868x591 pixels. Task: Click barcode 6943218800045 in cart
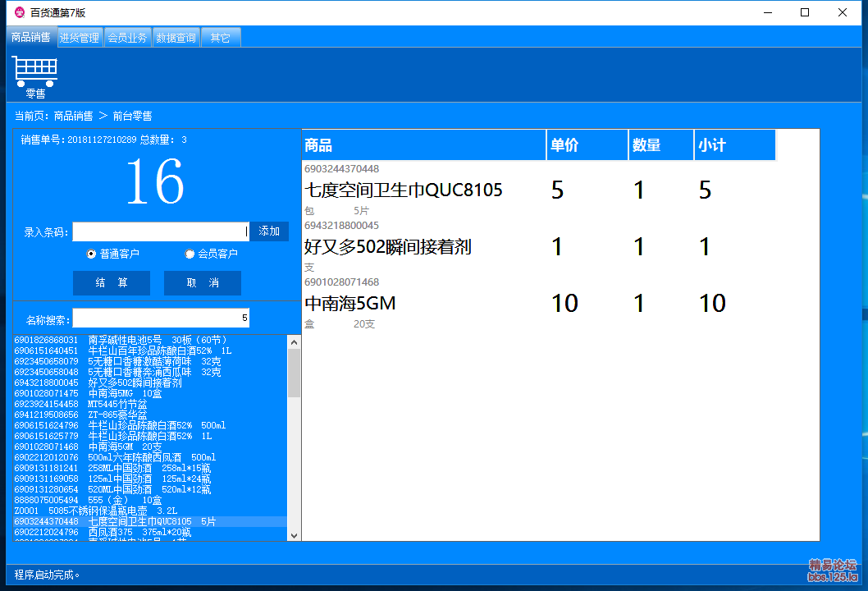click(341, 226)
